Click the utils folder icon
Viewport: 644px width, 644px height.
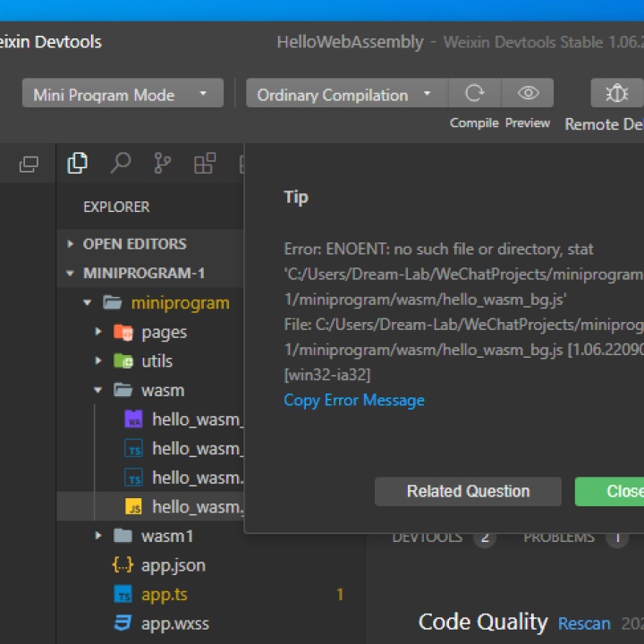tap(123, 361)
